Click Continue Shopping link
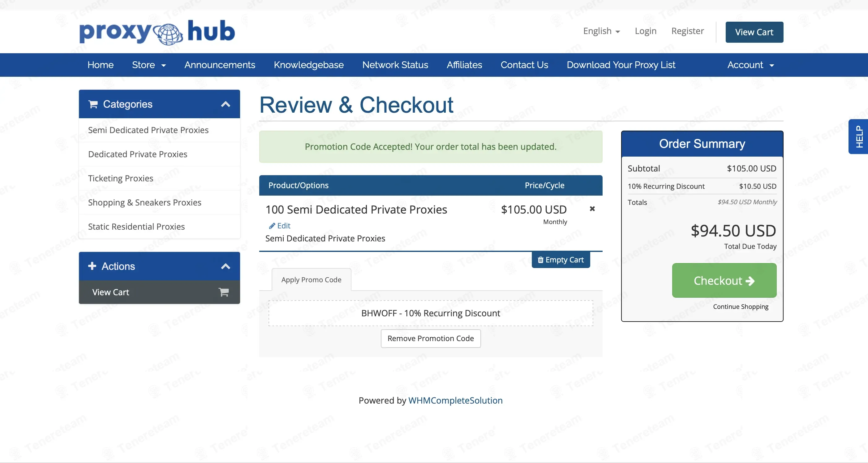 (x=740, y=306)
